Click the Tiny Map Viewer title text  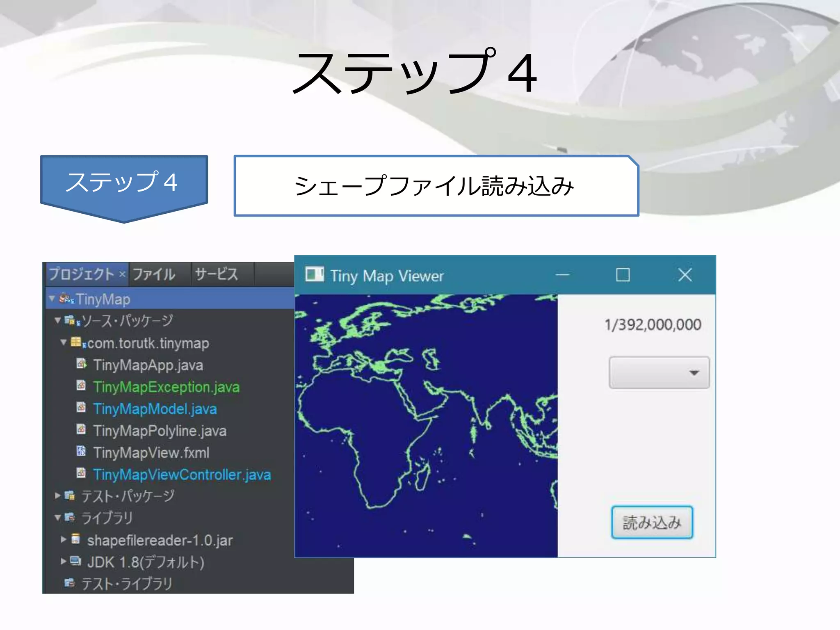[387, 276]
